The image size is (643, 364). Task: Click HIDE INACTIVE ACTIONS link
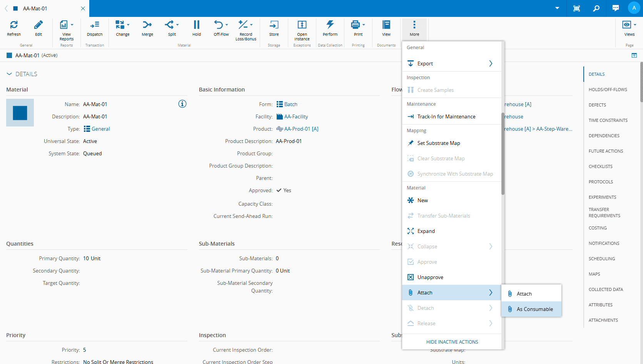coord(452,342)
